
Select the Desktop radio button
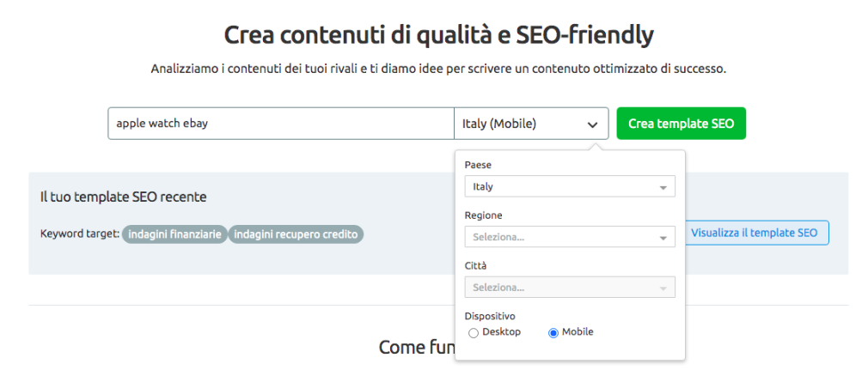point(473,333)
